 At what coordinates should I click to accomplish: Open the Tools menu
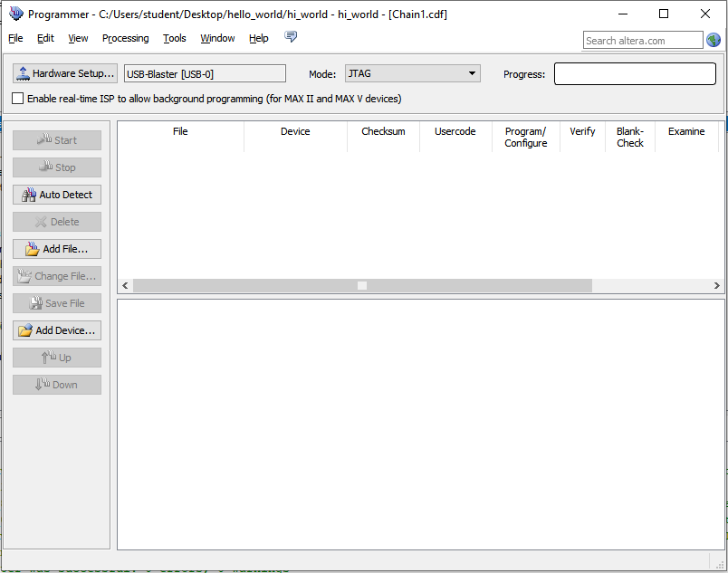(175, 38)
